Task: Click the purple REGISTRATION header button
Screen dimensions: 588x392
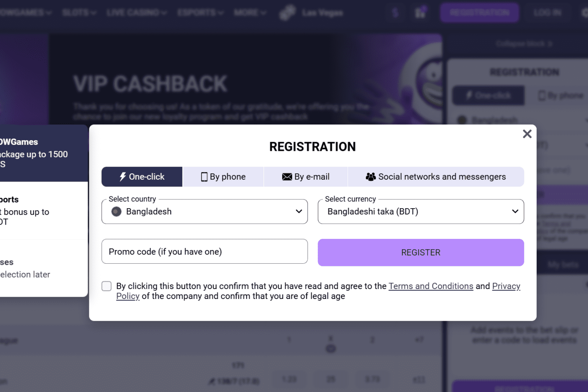Action: (479, 12)
